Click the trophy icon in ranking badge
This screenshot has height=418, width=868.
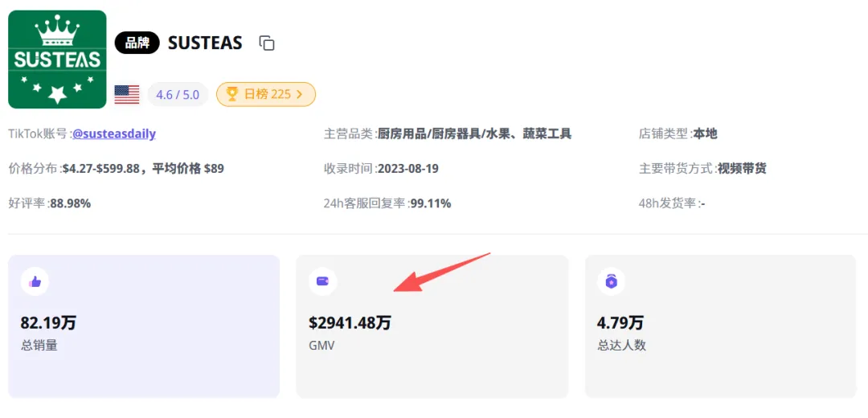point(232,94)
